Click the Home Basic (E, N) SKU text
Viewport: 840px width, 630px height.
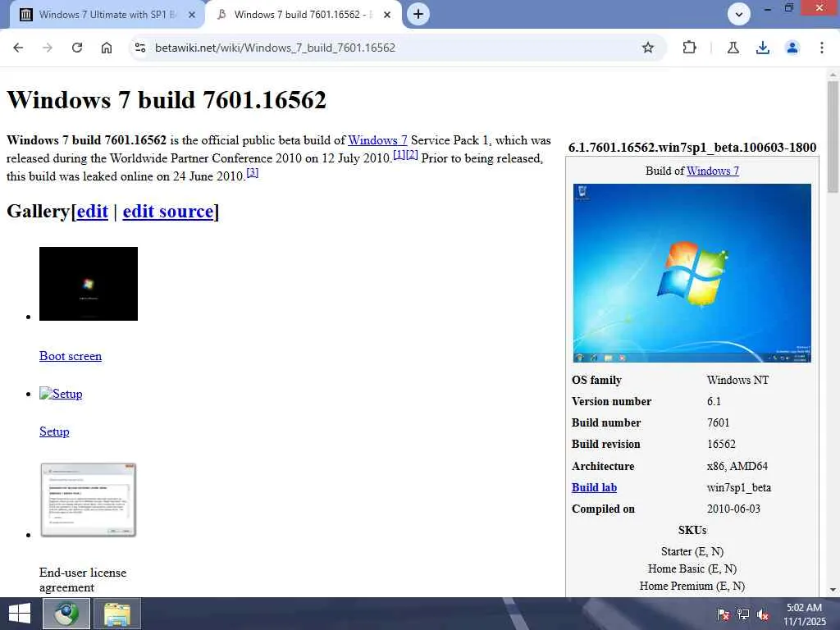(692, 569)
